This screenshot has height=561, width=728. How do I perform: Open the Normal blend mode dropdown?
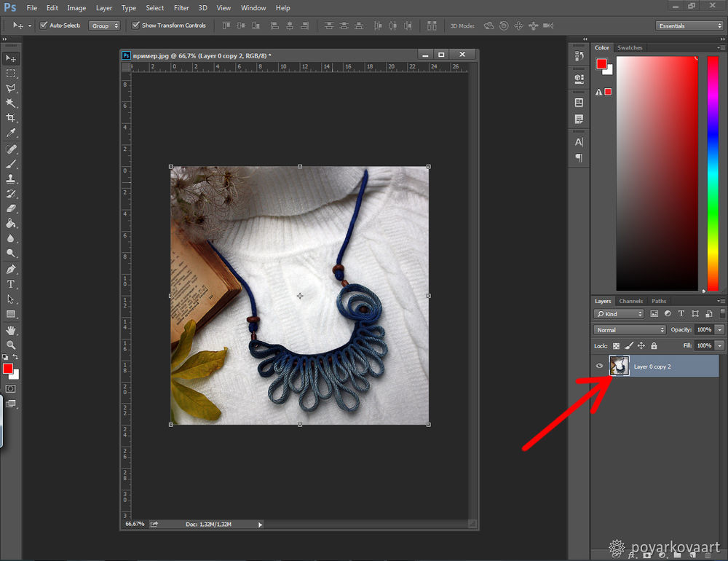click(629, 330)
